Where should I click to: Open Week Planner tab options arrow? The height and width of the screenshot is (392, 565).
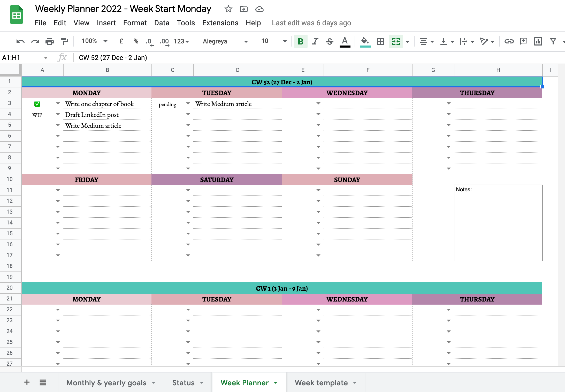276,383
